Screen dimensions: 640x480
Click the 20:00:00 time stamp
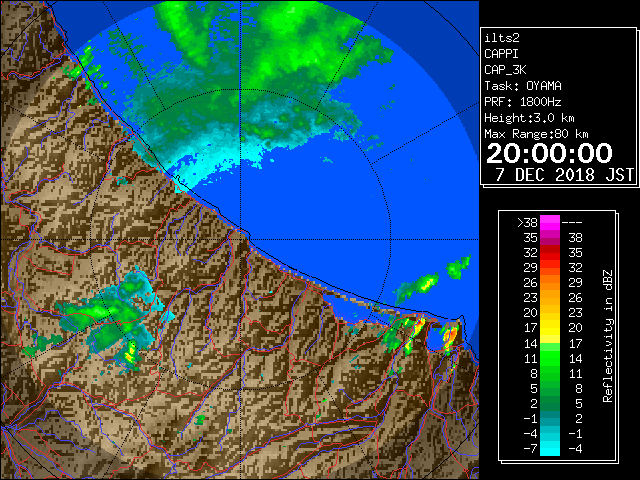point(549,153)
